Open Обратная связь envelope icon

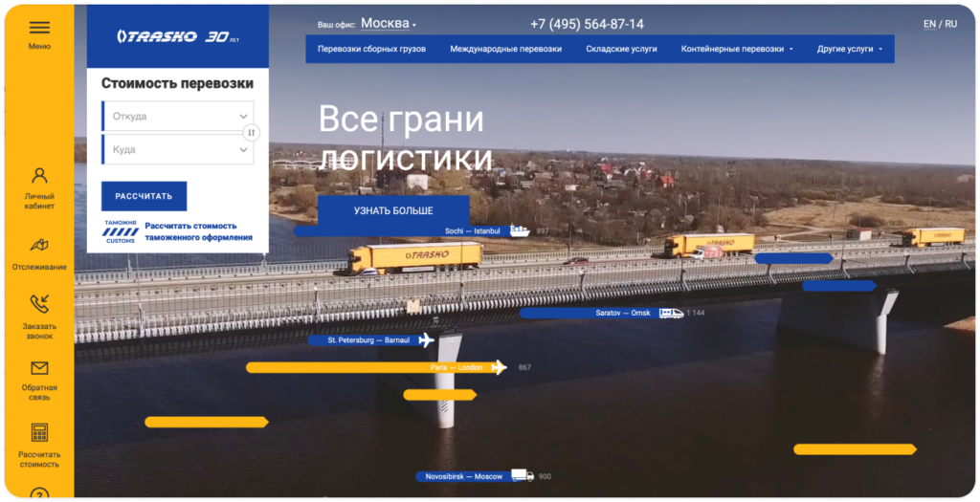39,368
